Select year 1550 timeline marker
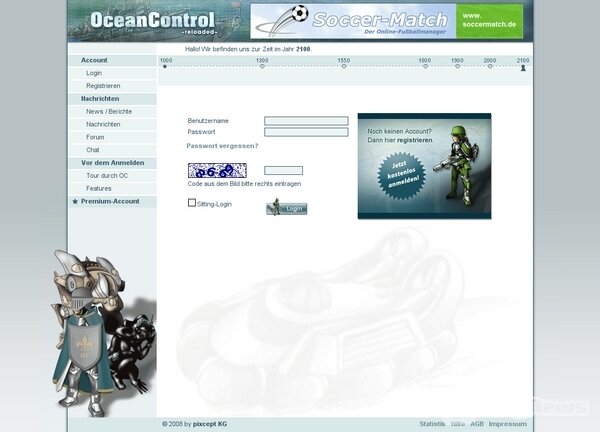Image resolution: width=600 pixels, height=432 pixels. point(344,66)
